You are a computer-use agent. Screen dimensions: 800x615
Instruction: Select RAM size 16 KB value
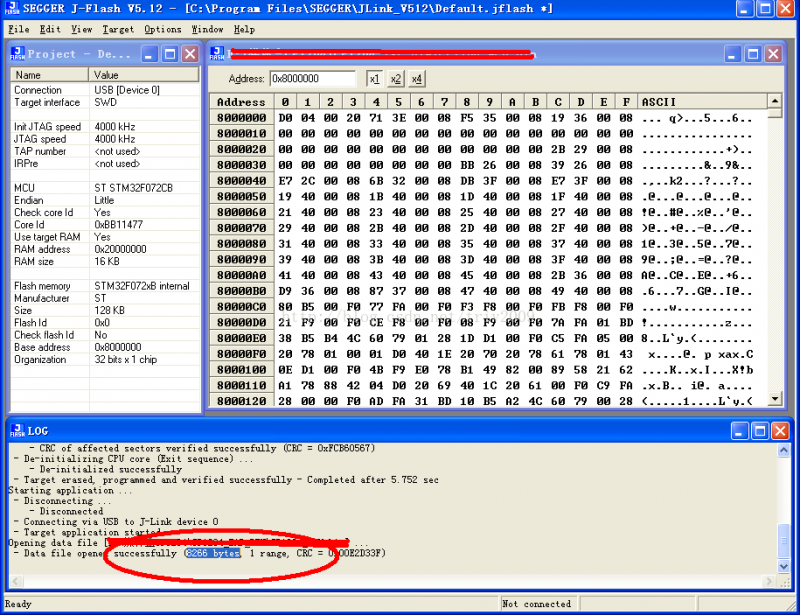click(x=107, y=261)
